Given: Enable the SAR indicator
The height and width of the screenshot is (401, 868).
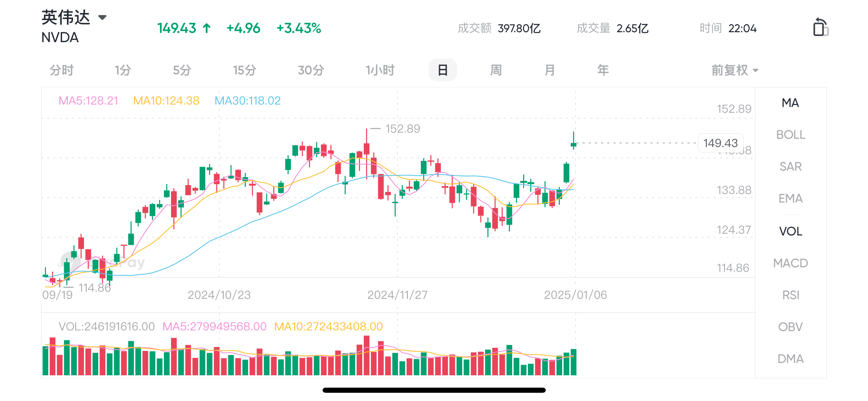Looking at the screenshot, I should click(x=791, y=167).
